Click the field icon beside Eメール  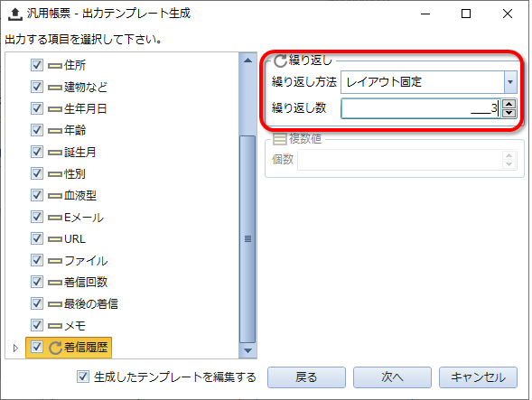point(55,218)
